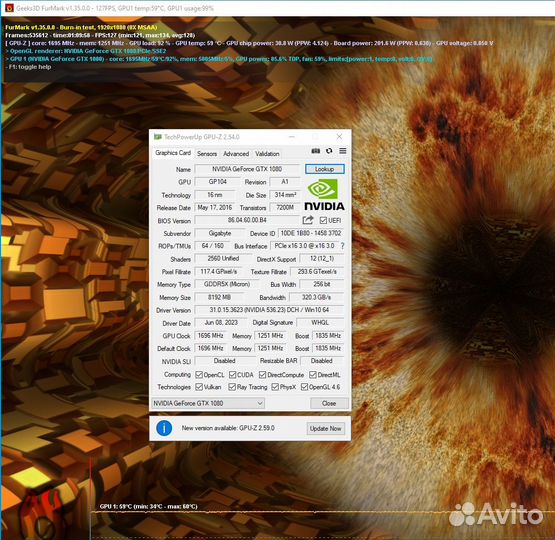Toggle the OpenGL 4.6 checkbox
The height and width of the screenshot is (540, 555).
304,387
